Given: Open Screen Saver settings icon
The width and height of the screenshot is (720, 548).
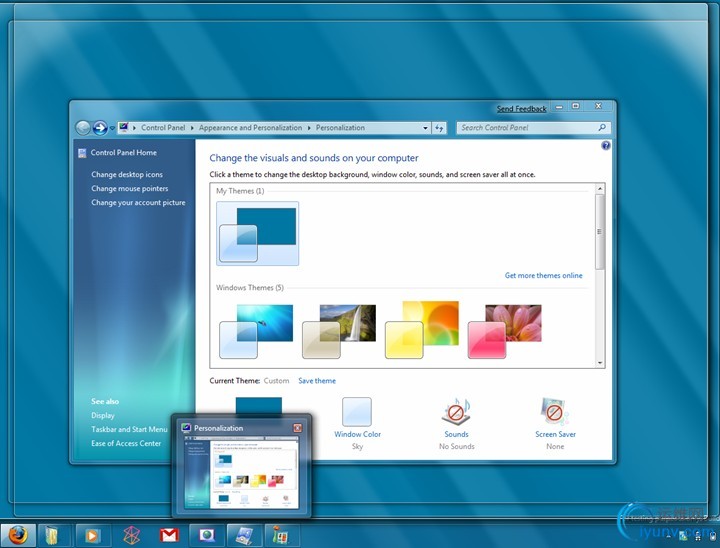Looking at the screenshot, I should (555, 412).
